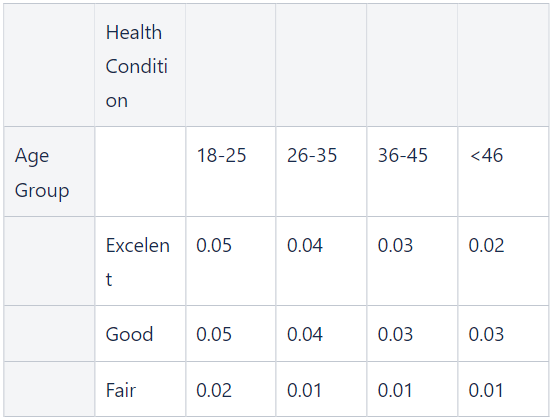The height and width of the screenshot is (418, 552).
Task: Select the Age Group row header
Action: 49,171
